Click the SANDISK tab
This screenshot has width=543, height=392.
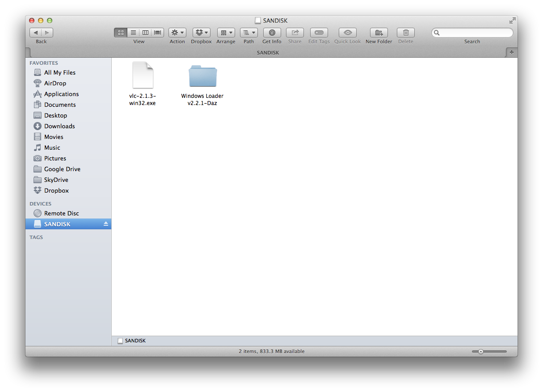tap(268, 53)
